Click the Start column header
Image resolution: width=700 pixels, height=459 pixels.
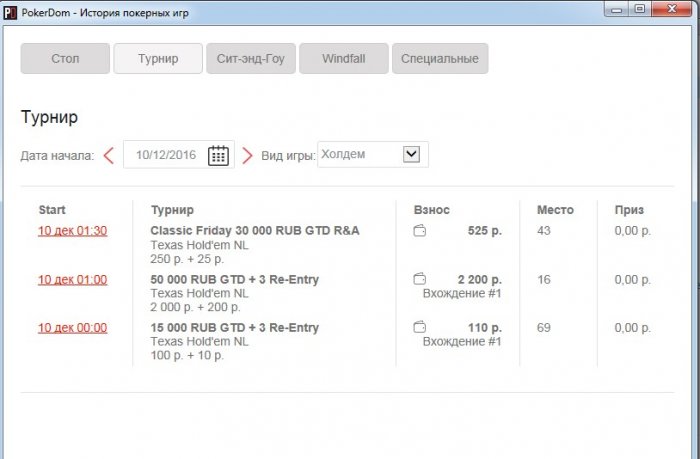(x=52, y=210)
